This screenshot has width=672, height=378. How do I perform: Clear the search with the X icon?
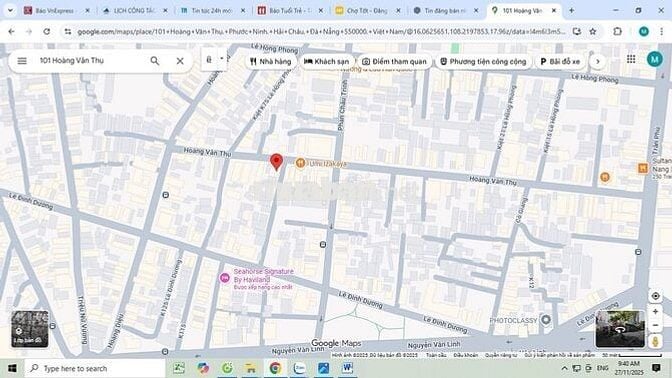coord(180,61)
